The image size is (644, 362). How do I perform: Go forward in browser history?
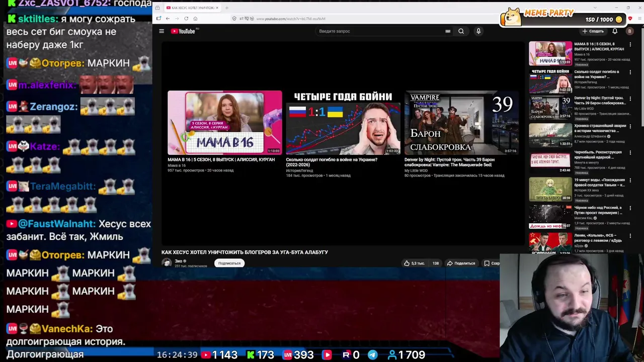[177, 19]
